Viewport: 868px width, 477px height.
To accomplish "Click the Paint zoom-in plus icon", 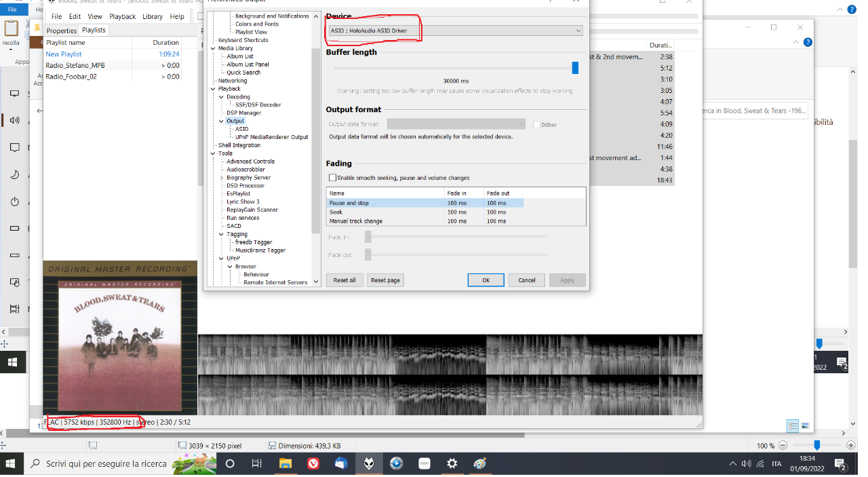I will pos(852,445).
